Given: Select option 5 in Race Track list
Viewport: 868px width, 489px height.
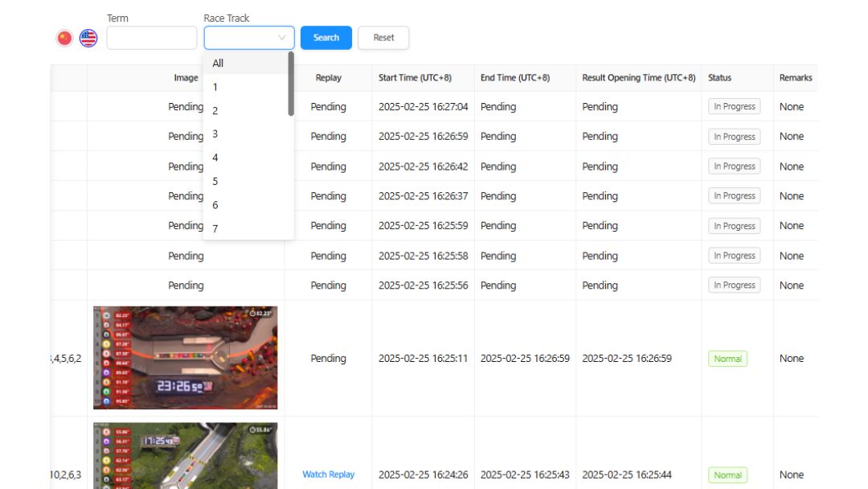Looking at the screenshot, I should click(x=246, y=182).
